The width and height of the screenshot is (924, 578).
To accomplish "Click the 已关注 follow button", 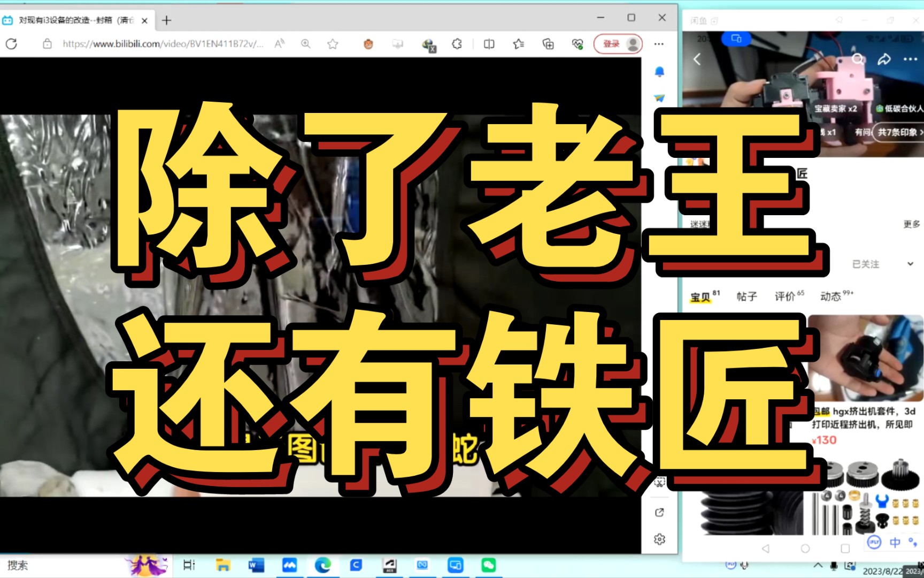I will (x=866, y=264).
